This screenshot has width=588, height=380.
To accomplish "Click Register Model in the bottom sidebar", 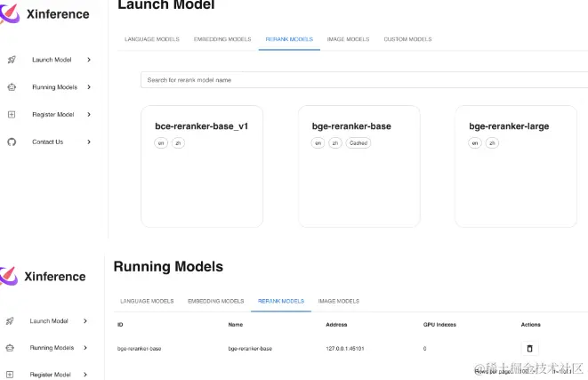I will (50, 375).
